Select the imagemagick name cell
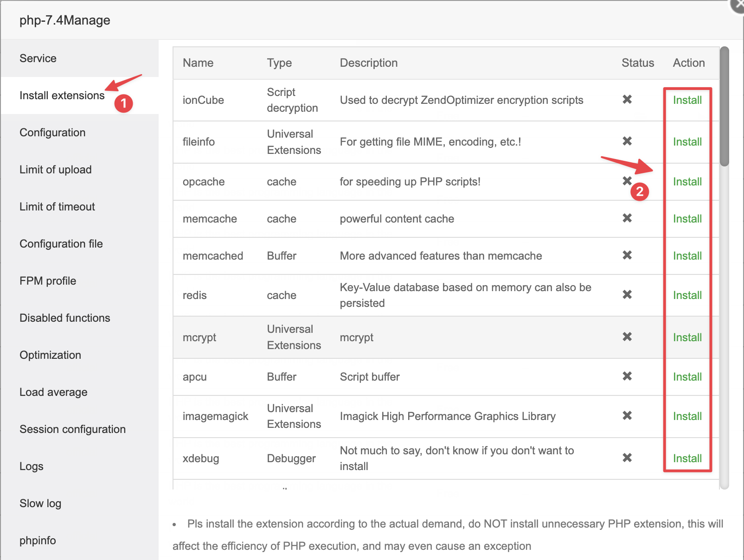 tap(215, 416)
